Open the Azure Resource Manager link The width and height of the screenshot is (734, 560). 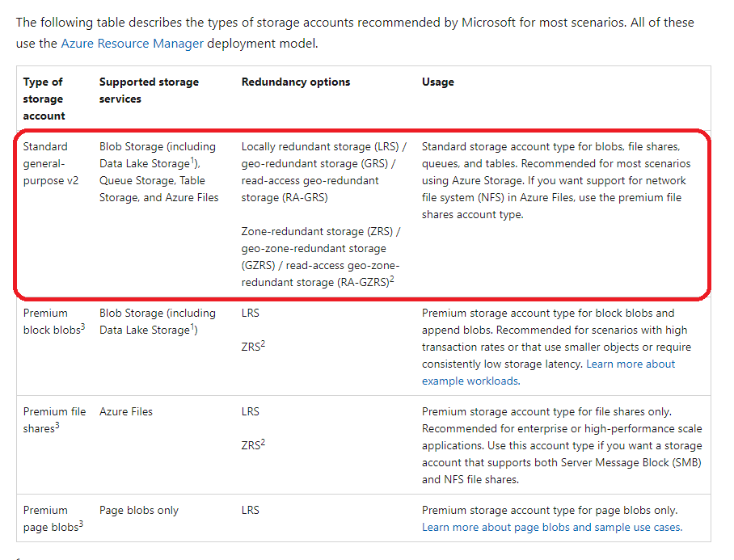[x=132, y=44]
